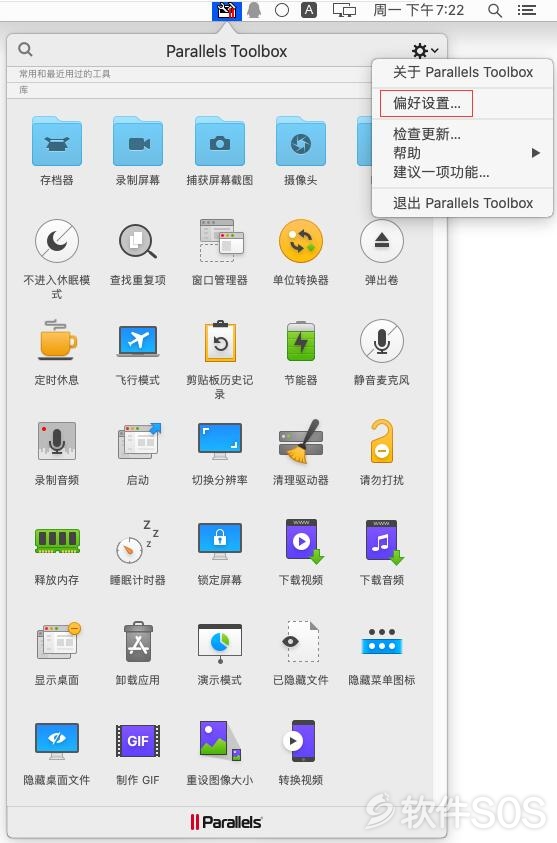Select 退出 Parallels Toolbox menu item
This screenshot has width=557, height=843.
coord(462,203)
